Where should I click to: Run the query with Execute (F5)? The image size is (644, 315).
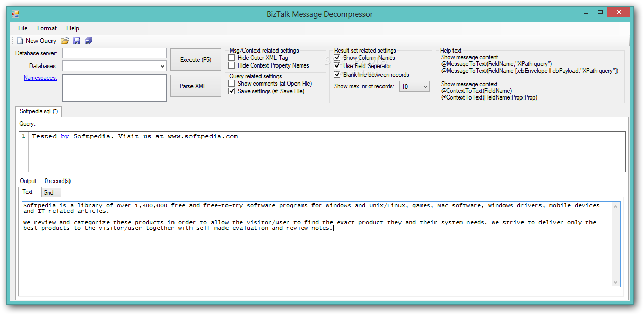(196, 60)
